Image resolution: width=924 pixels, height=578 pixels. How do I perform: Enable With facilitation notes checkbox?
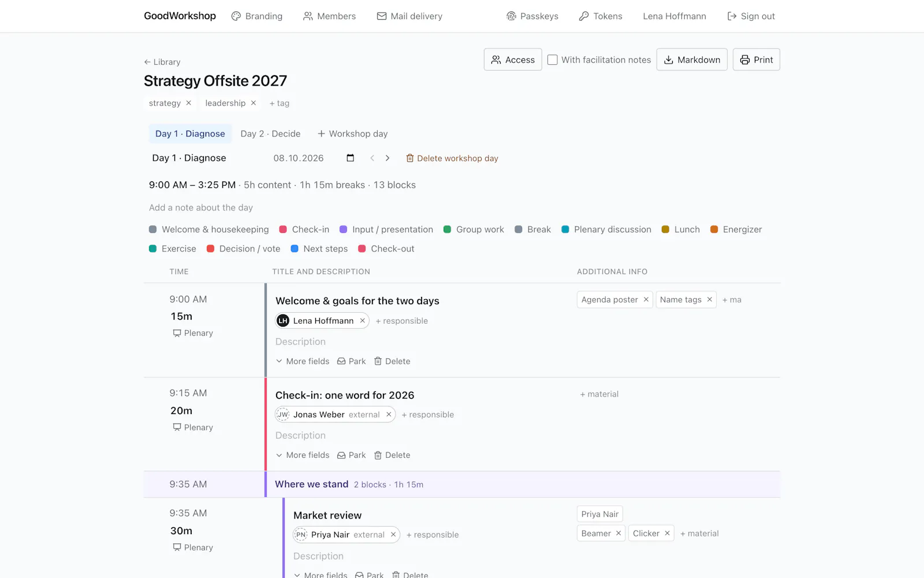(x=553, y=60)
